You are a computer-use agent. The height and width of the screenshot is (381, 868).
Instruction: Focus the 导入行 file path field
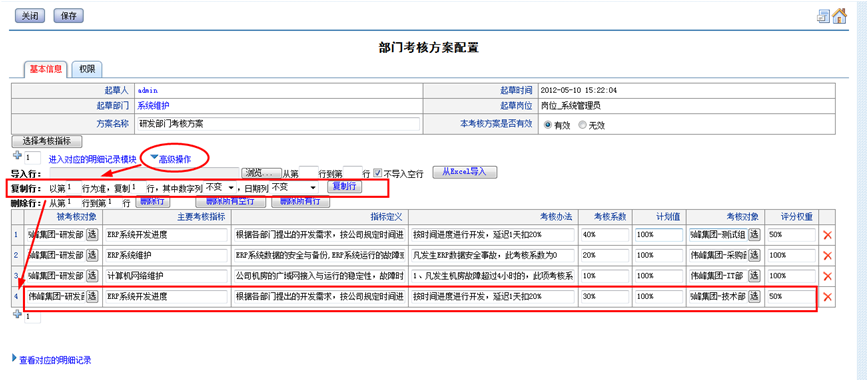point(144,173)
